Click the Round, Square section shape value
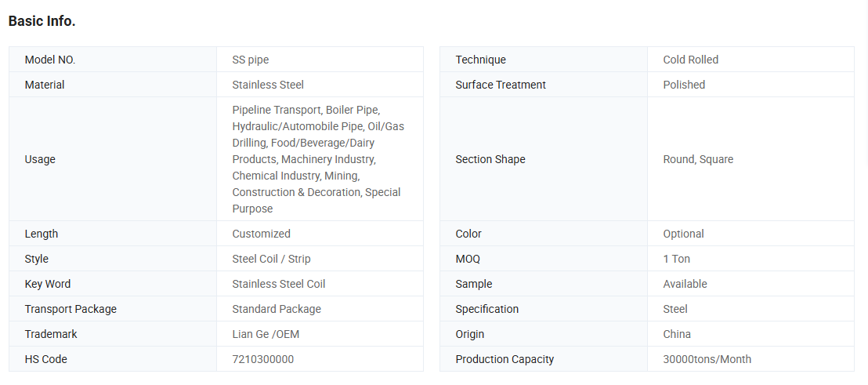The height and width of the screenshot is (385, 868). (x=698, y=159)
